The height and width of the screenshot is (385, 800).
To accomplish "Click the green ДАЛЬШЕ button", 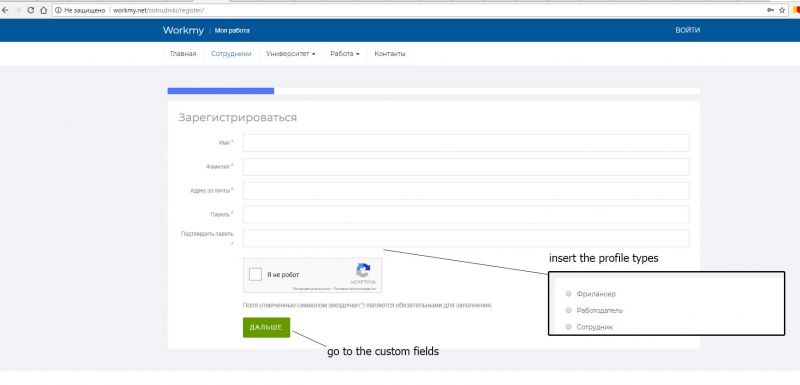I will [x=266, y=327].
